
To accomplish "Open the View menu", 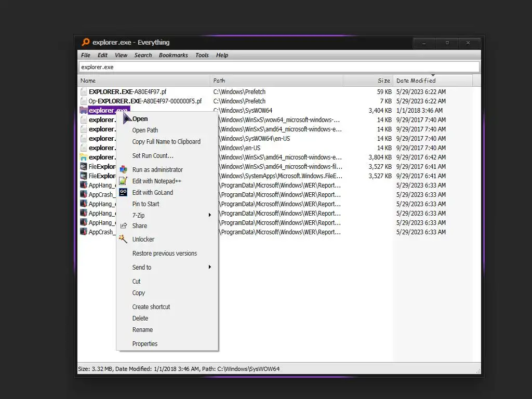I will (x=121, y=55).
